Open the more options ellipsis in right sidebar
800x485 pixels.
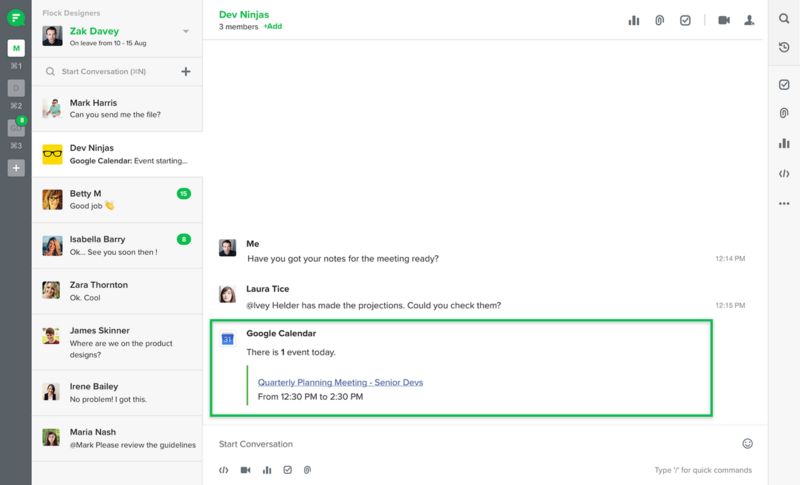pos(784,204)
